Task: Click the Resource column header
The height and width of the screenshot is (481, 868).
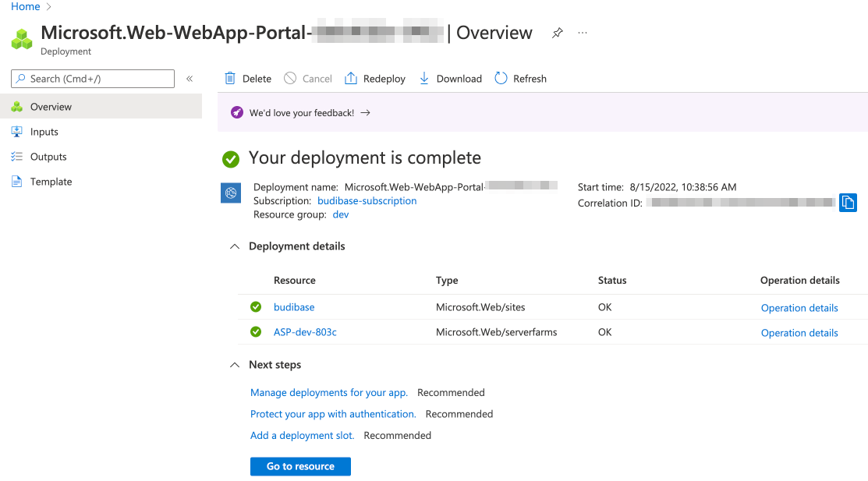Action: [295, 280]
